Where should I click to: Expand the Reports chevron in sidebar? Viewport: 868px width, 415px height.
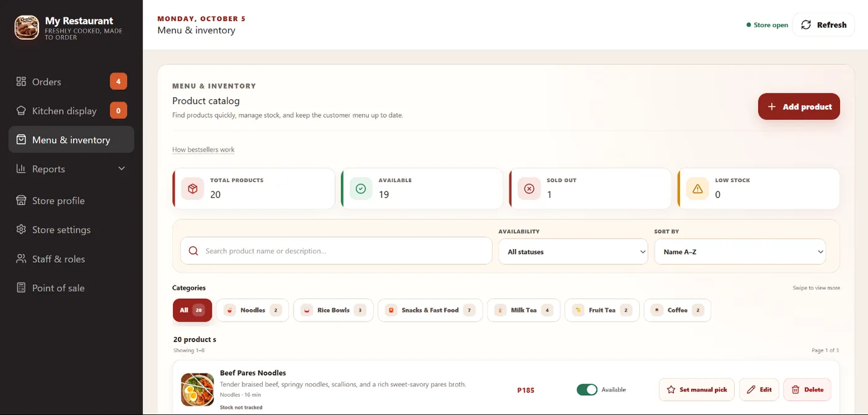[122, 168]
